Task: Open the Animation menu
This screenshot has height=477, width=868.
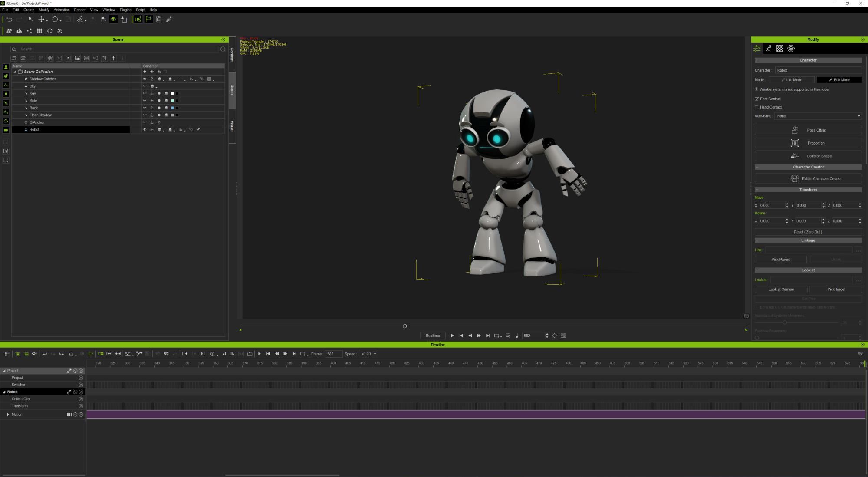Action: [62, 10]
